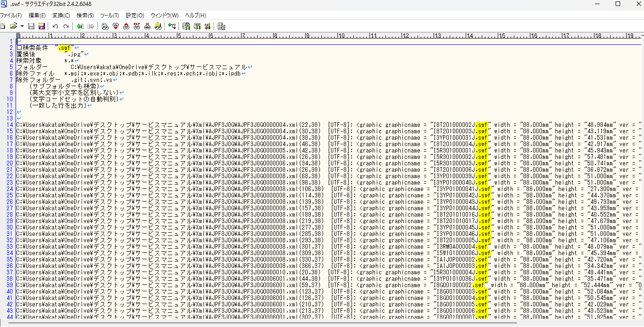
Task: Click ".git;.svn;.vs" on the 除外フォルダー line
Action: (92, 80)
